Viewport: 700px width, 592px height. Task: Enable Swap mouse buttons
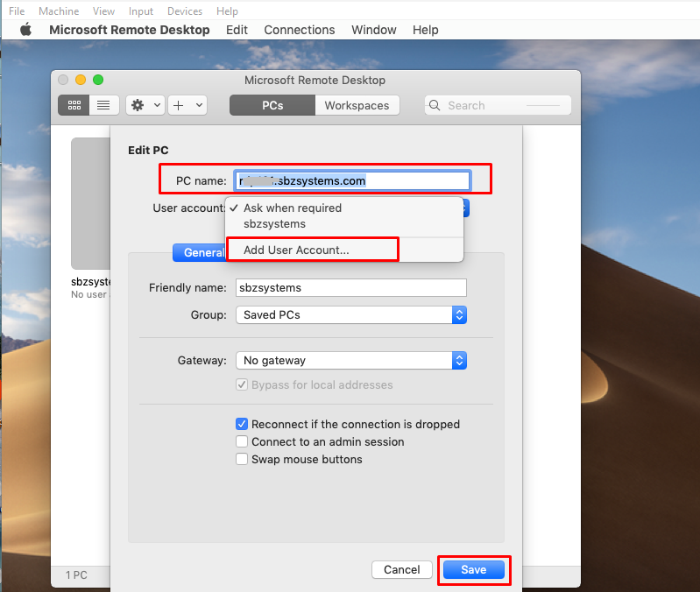point(242,459)
